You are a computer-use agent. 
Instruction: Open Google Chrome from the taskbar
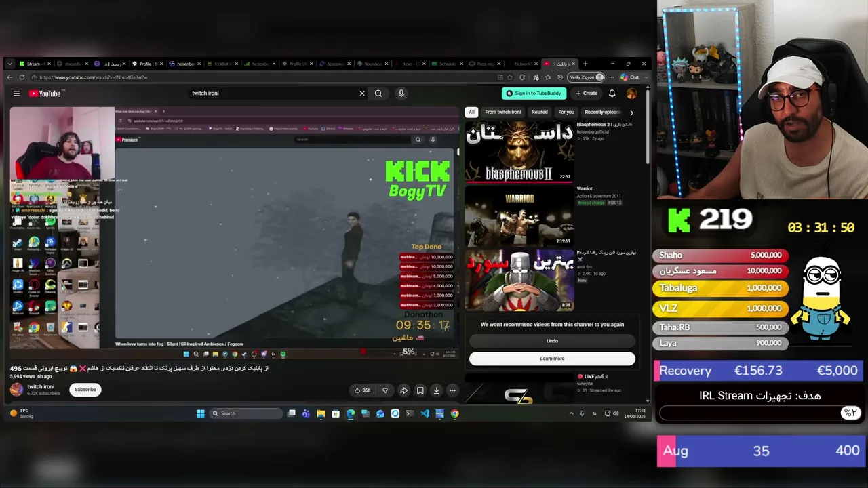coord(455,413)
